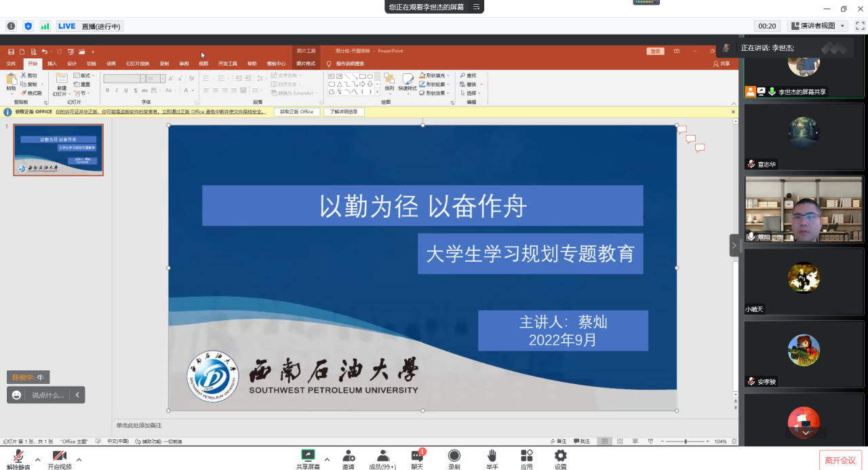Viewport: 868px width, 470px height.
Task: Open the 应用 apps icon
Action: pos(526,459)
